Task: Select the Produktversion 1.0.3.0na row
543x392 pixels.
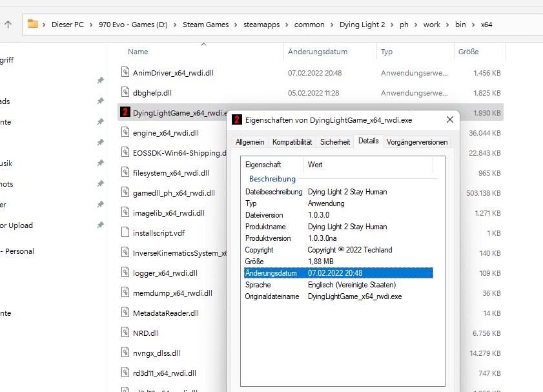Action: tap(338, 238)
